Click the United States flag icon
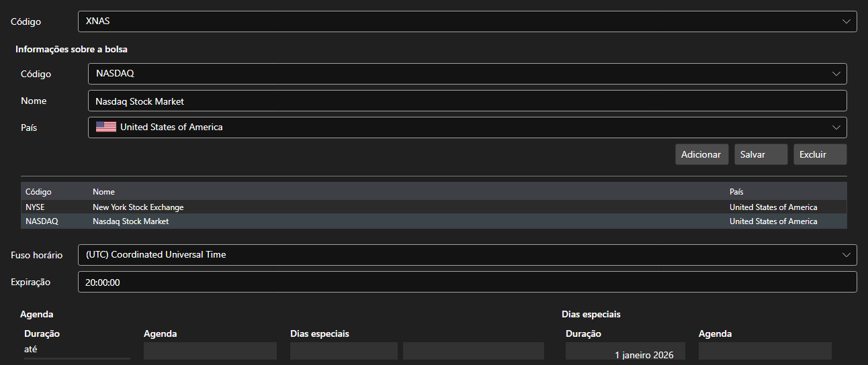The height and width of the screenshot is (365, 868). (106, 127)
